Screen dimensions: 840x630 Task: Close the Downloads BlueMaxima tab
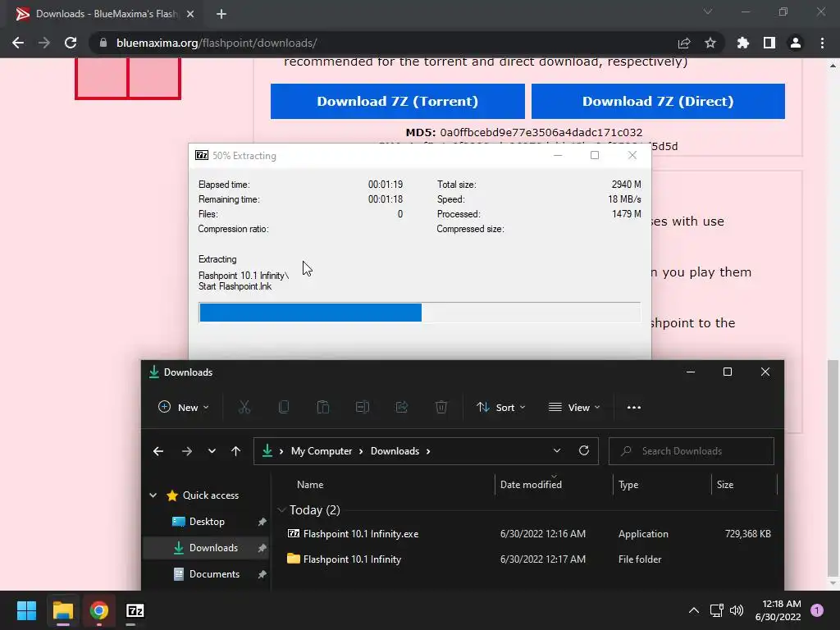190,15
